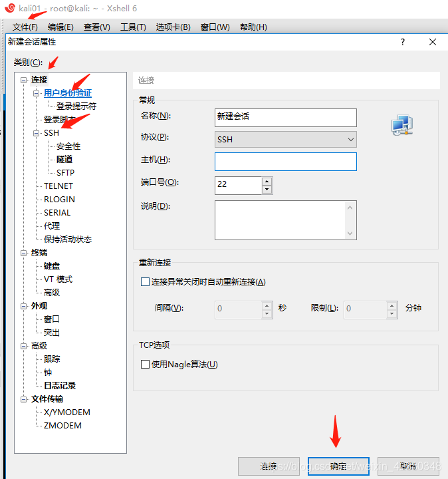Collapse the SSH tree node

click(x=37, y=133)
